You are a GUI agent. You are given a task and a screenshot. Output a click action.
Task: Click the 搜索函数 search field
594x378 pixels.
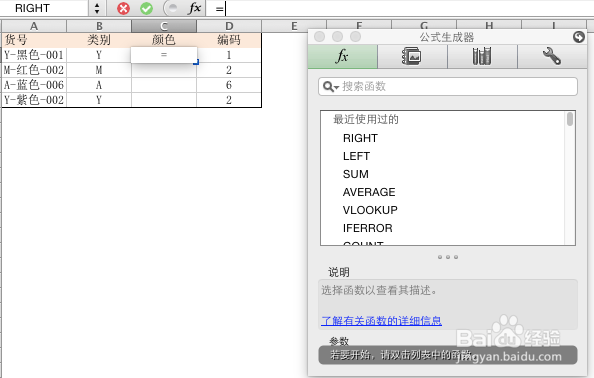point(448,86)
